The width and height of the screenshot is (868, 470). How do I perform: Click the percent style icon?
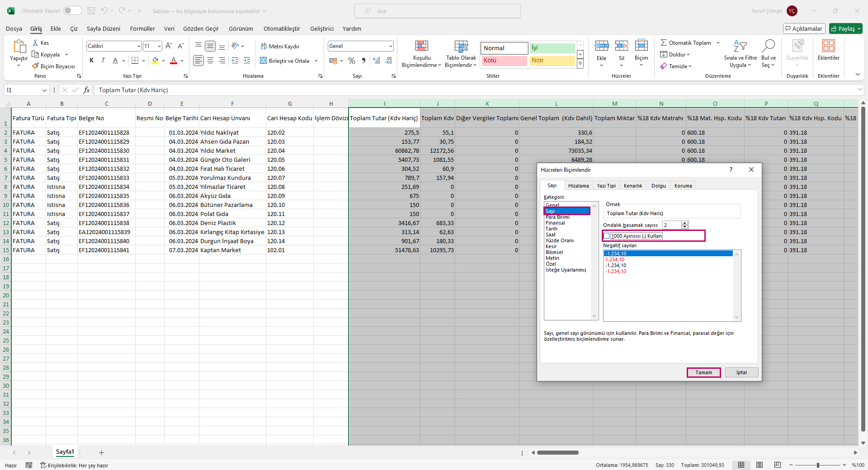352,61
